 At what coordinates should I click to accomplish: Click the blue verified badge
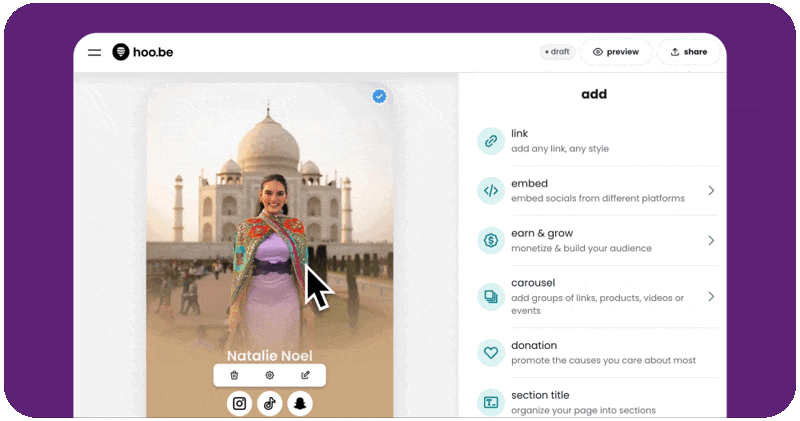[379, 96]
